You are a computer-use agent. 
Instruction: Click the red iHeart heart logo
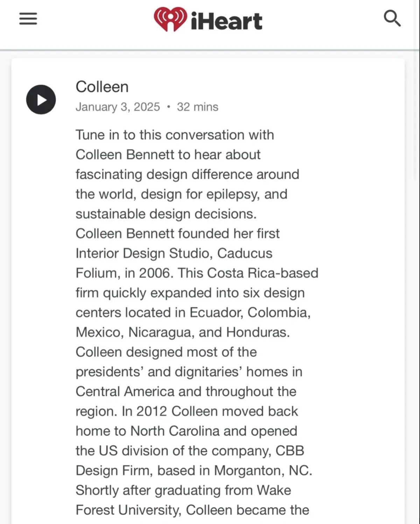tap(170, 19)
